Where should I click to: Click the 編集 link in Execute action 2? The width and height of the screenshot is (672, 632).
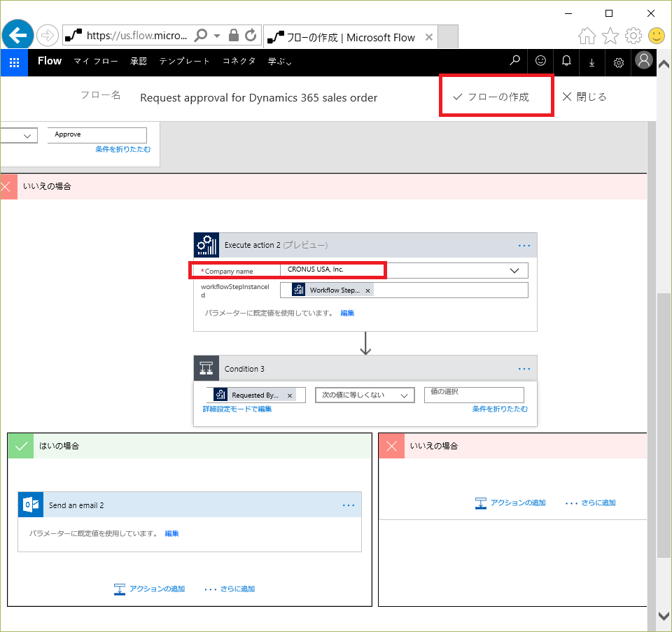point(347,314)
